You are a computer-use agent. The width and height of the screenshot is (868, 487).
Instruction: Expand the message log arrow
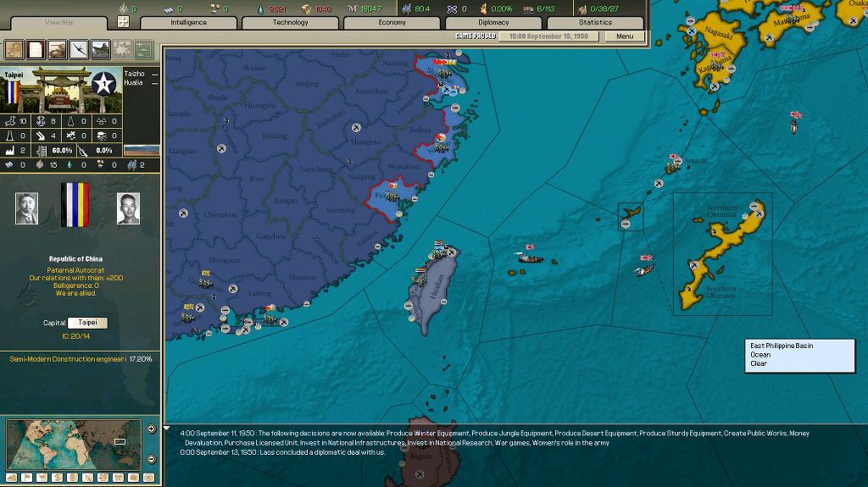(x=166, y=428)
